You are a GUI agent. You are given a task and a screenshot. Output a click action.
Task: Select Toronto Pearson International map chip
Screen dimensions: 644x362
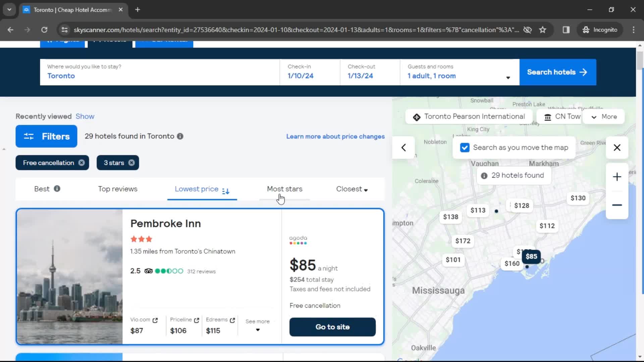pyautogui.click(x=469, y=117)
